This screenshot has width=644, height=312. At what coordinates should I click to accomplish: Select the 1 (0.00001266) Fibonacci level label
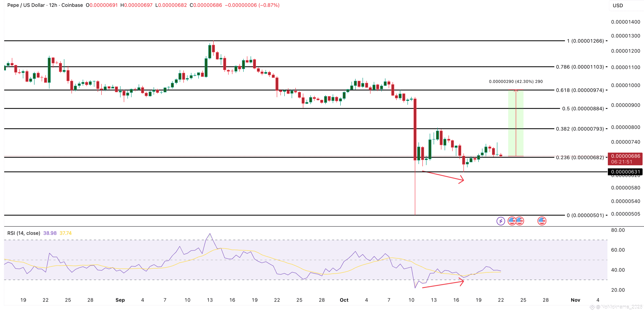pos(585,41)
